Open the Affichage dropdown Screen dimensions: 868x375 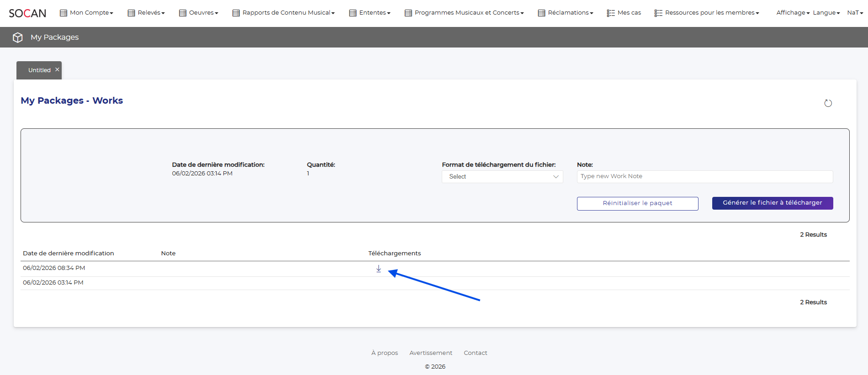[793, 13]
